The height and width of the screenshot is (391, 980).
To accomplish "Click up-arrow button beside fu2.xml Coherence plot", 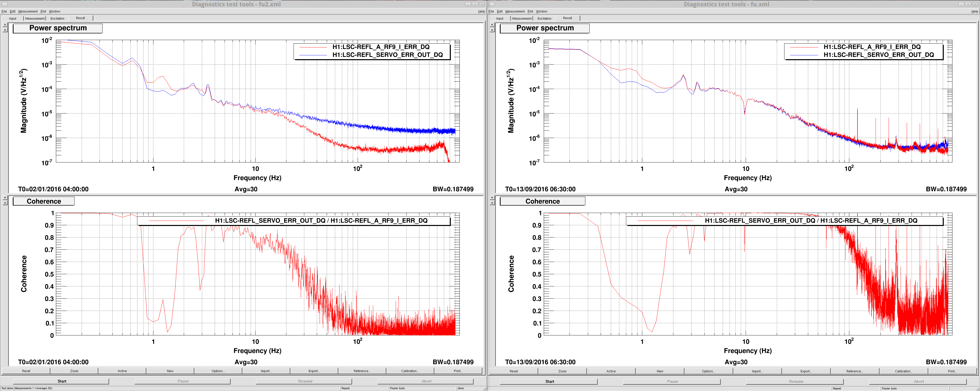I will pyautogui.click(x=5, y=203).
